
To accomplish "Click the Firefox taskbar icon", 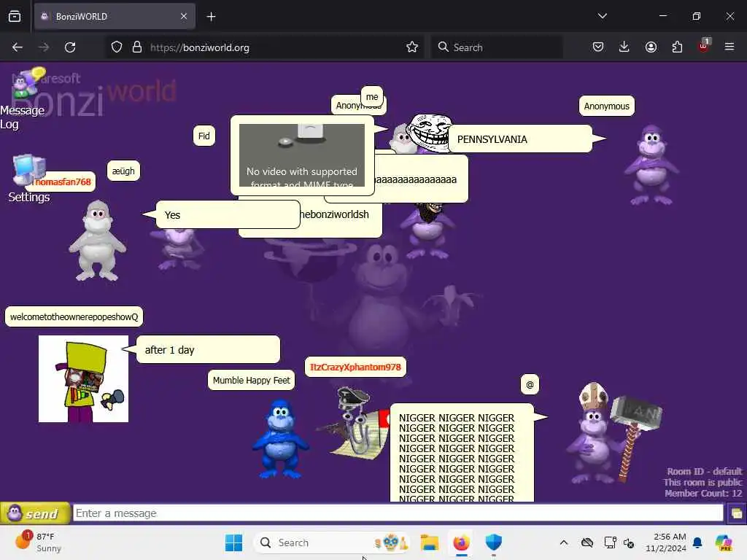I will pos(461,542).
